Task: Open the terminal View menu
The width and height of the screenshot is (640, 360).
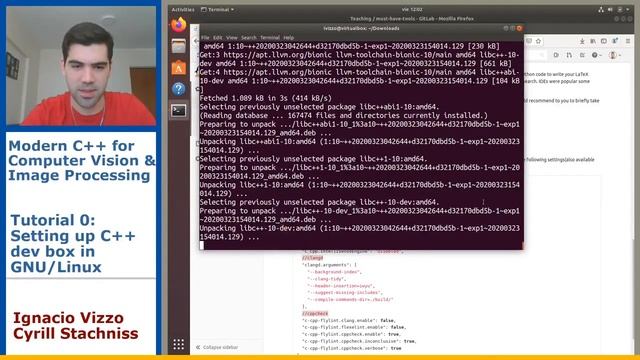Action: tap(231, 38)
